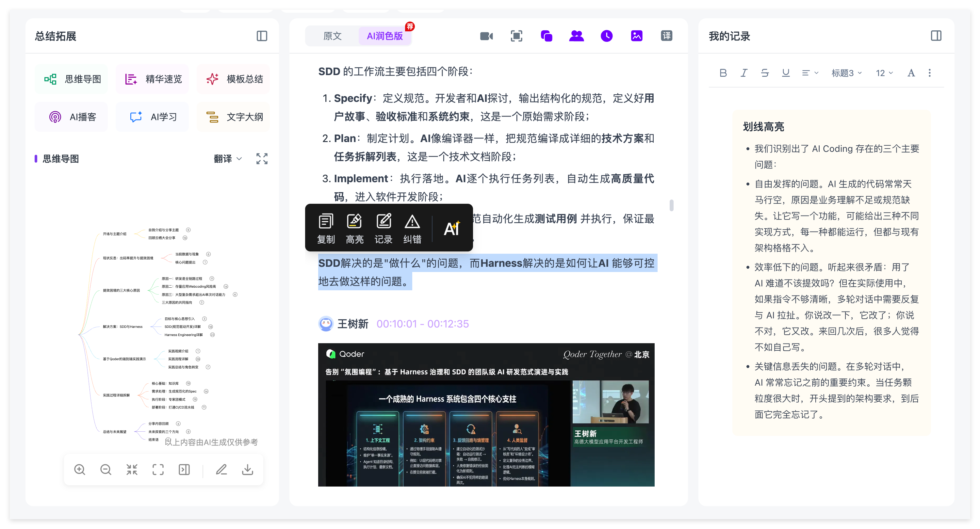
Task: Collapse the 总结拓展 panel with sidebar icon
Action: [x=262, y=36]
